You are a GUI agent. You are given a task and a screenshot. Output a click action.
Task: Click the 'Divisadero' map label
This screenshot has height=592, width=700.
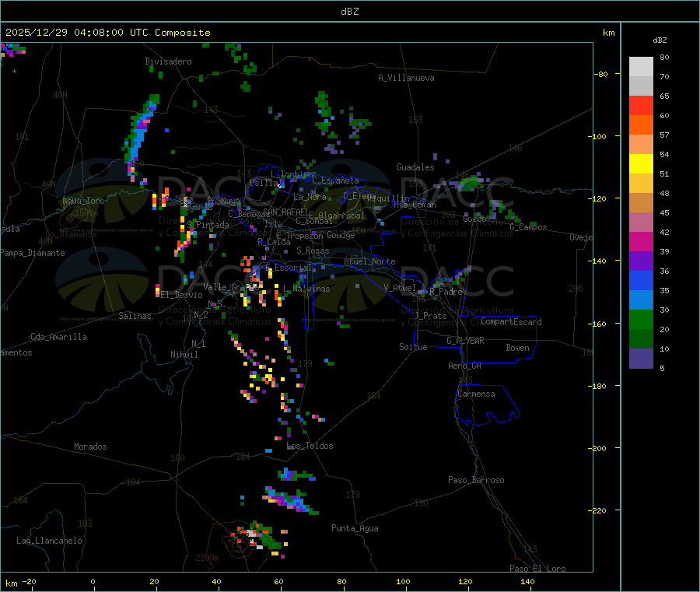(x=168, y=61)
